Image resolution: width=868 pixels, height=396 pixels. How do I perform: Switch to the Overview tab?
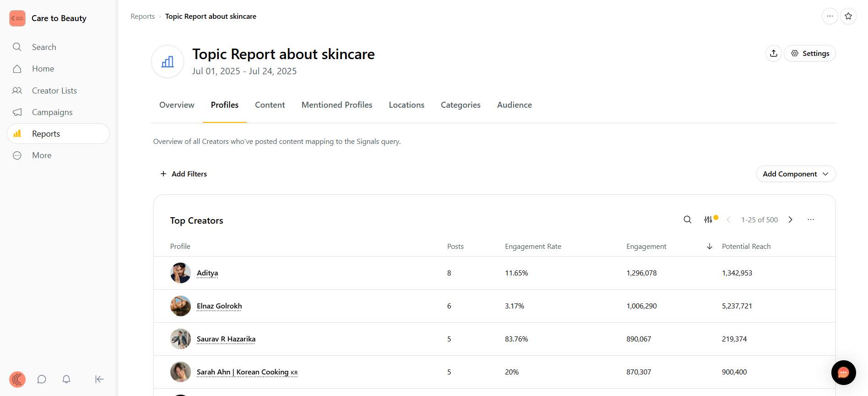point(177,105)
